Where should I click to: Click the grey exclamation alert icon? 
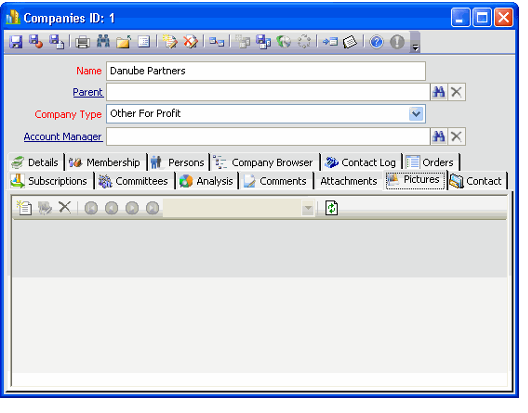(397, 42)
